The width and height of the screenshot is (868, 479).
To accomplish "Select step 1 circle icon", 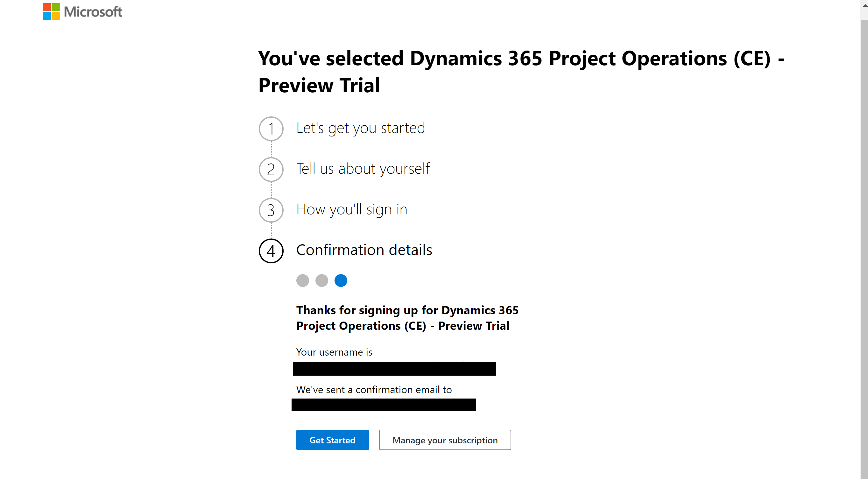I will click(x=271, y=128).
